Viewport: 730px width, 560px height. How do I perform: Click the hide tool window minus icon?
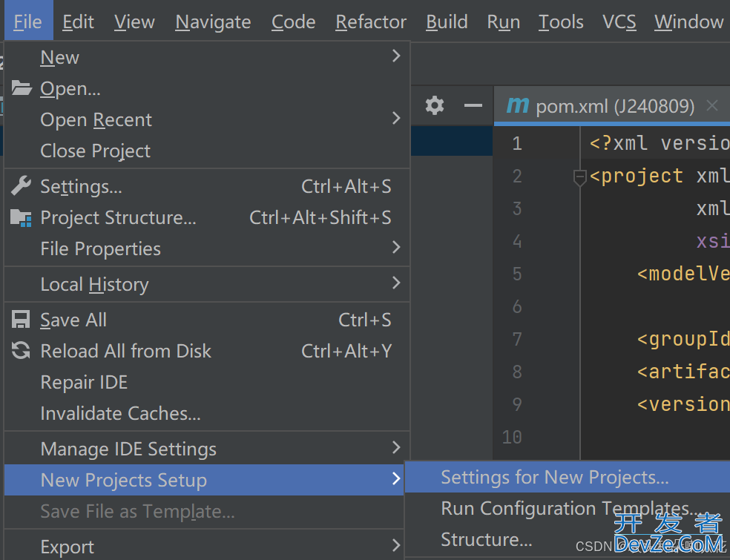473,105
